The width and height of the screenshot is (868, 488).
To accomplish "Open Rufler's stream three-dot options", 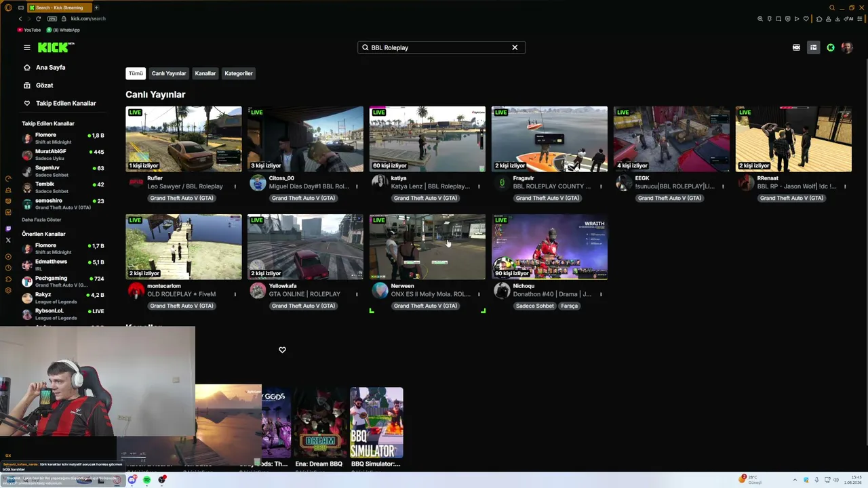I will pyautogui.click(x=235, y=186).
